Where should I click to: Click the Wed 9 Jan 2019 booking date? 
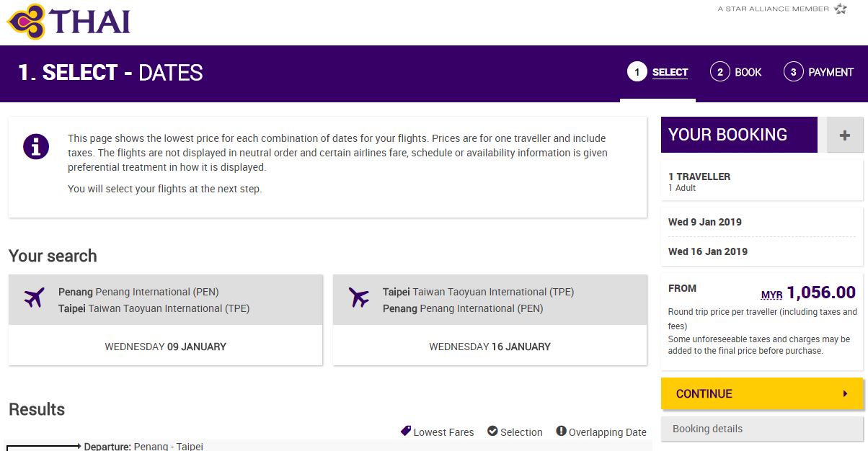pyautogui.click(x=705, y=222)
